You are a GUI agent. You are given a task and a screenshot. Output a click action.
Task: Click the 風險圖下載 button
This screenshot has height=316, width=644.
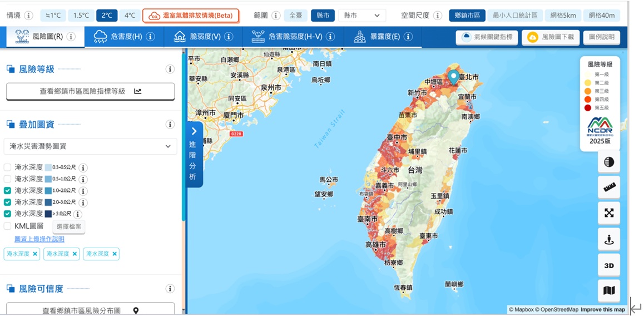click(549, 37)
